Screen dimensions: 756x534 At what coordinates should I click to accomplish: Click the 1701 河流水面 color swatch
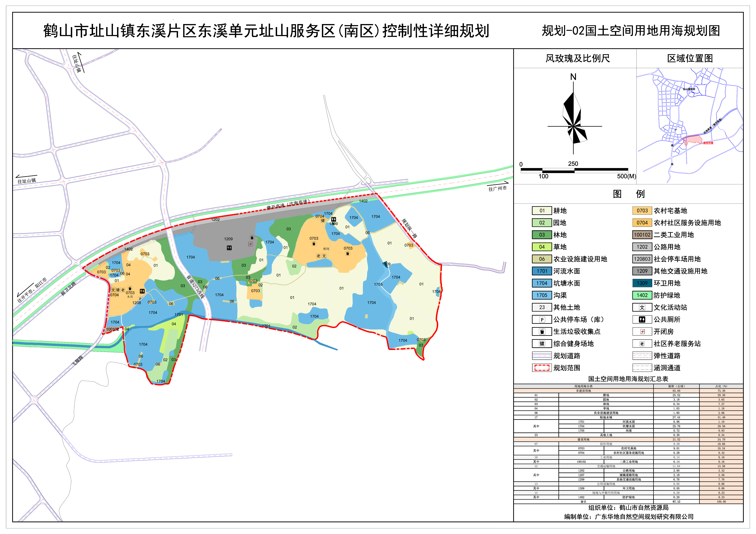[542, 271]
